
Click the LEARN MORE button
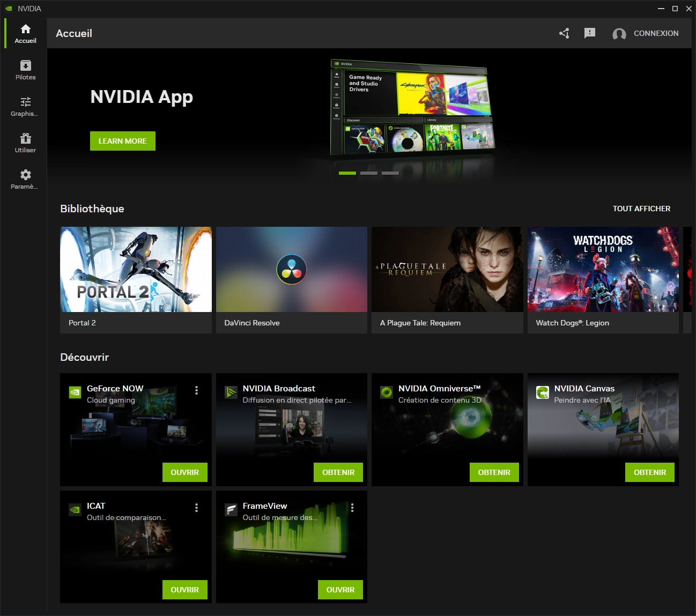[x=123, y=141]
